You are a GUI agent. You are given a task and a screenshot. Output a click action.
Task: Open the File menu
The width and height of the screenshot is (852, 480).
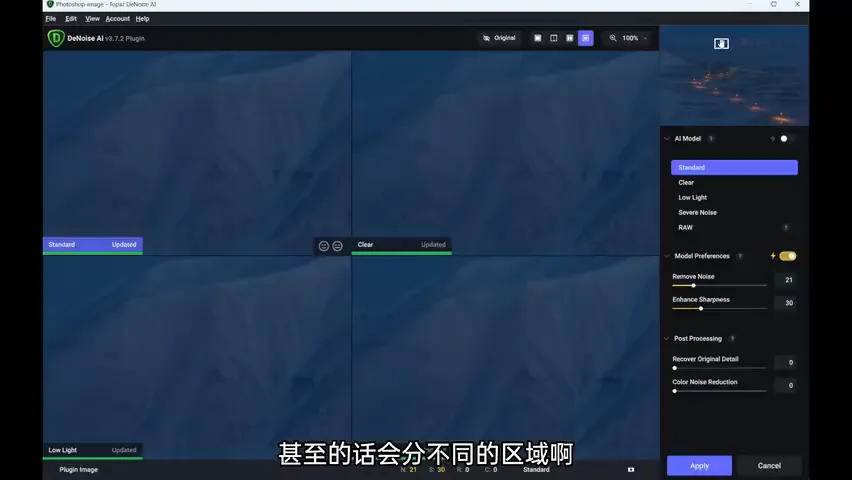(x=51, y=18)
